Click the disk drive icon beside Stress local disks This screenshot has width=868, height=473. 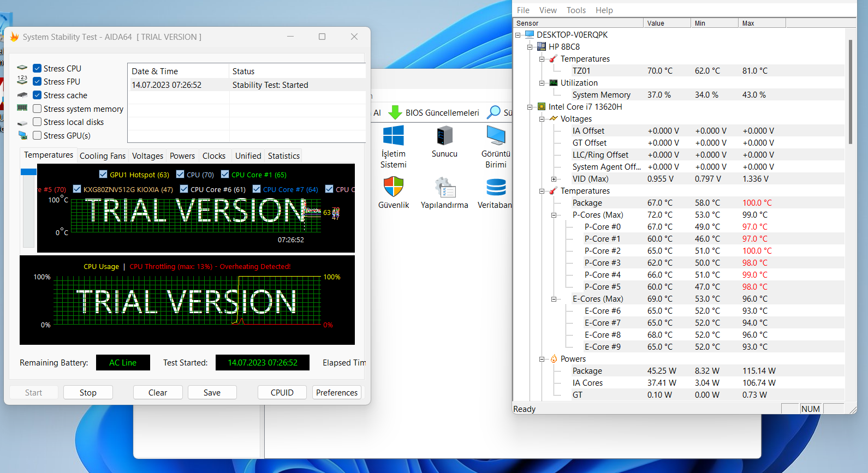[22, 123]
